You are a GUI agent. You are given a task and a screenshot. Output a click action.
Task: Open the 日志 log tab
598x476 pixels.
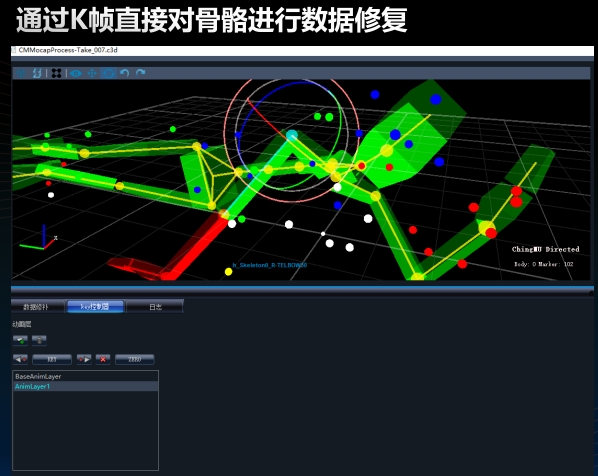click(155, 306)
